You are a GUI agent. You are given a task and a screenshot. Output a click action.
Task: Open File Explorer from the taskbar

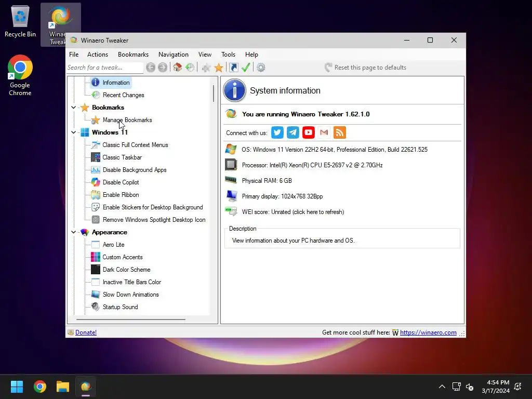tap(63, 387)
